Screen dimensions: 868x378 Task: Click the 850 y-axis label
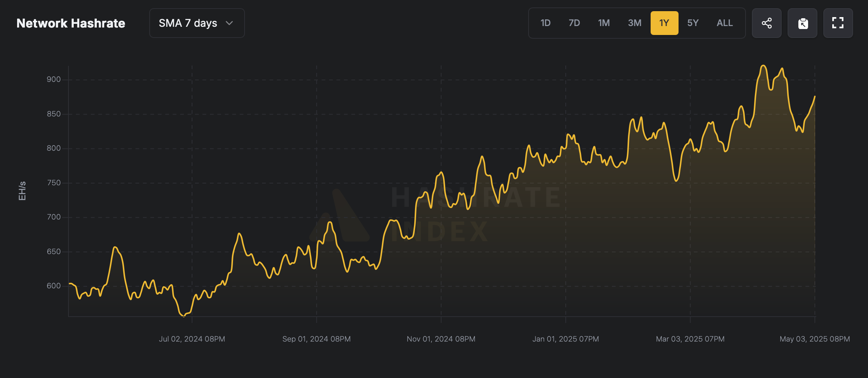54,114
